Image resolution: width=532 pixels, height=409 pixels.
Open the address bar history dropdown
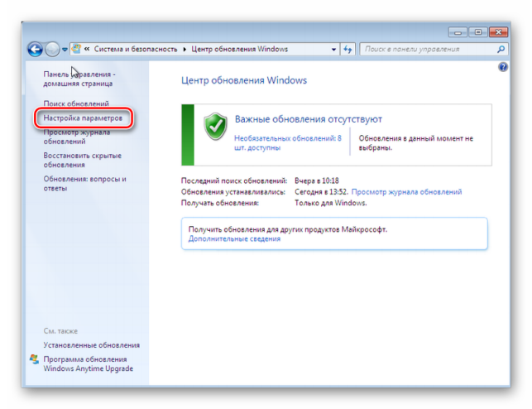333,49
